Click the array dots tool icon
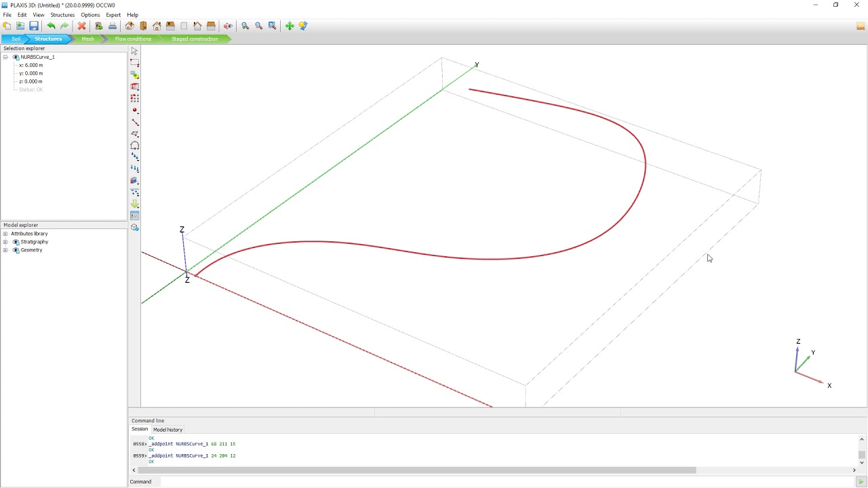 click(x=134, y=98)
